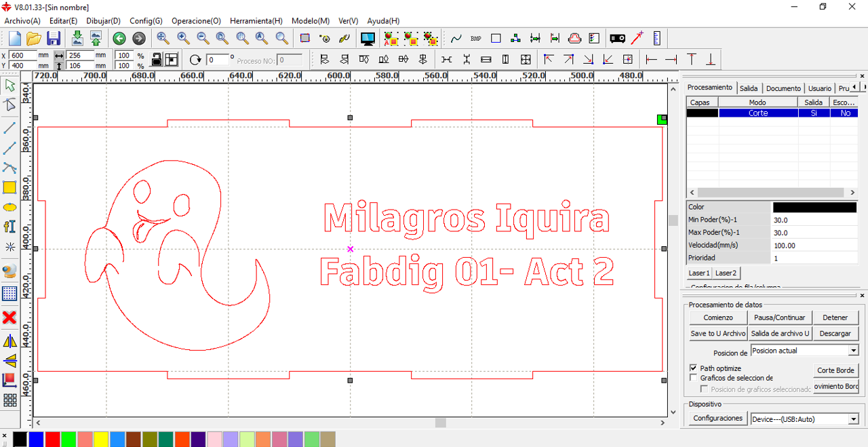Activate the Text tool
This screenshot has height=447, width=868.
tap(9, 227)
